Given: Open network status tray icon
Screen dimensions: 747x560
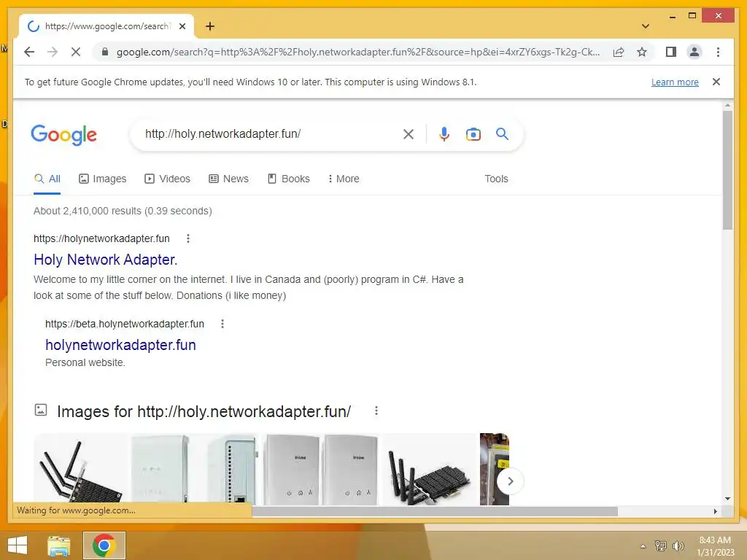Looking at the screenshot, I should [661, 545].
